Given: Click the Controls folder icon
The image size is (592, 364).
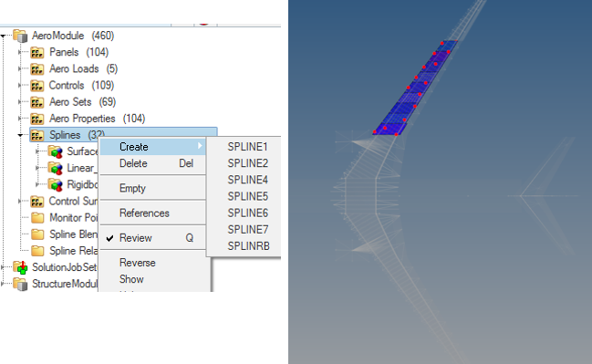Looking at the screenshot, I should pos(37,86).
